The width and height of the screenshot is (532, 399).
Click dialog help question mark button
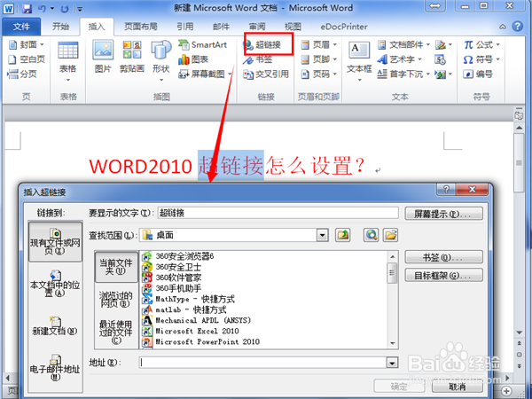(x=446, y=190)
